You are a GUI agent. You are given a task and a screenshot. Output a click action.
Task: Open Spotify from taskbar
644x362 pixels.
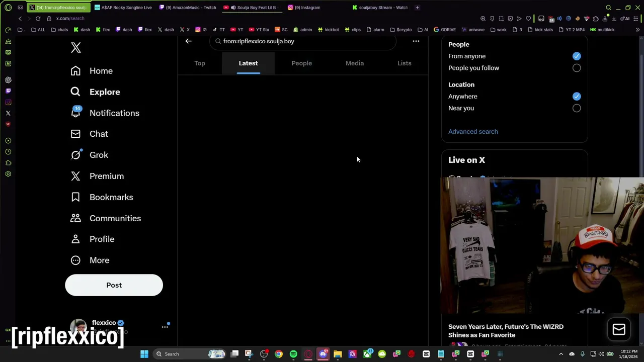click(x=293, y=354)
